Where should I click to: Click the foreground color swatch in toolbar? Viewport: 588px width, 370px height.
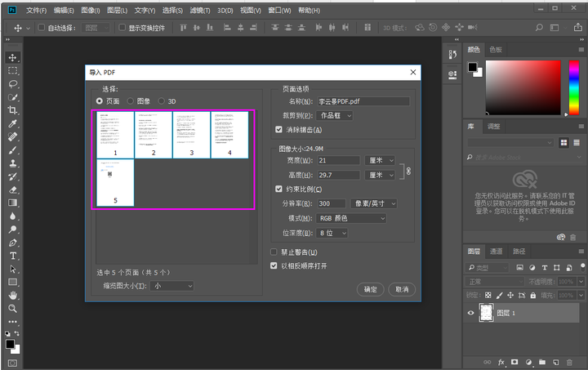(x=10, y=344)
